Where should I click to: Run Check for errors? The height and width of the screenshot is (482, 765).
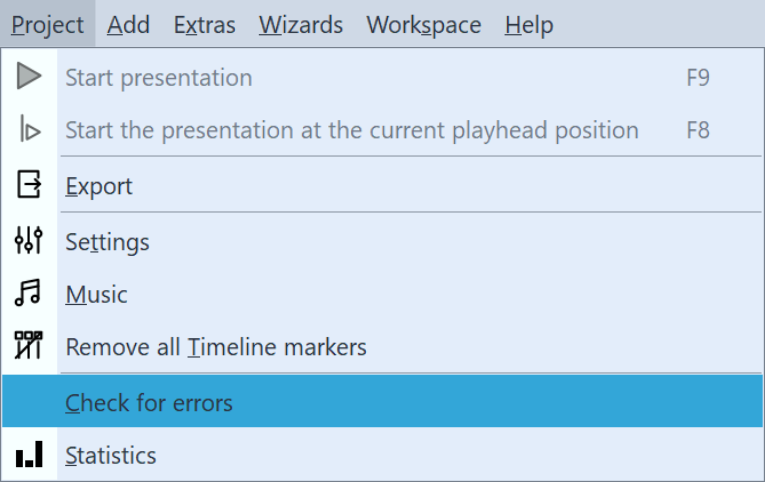pos(149,402)
